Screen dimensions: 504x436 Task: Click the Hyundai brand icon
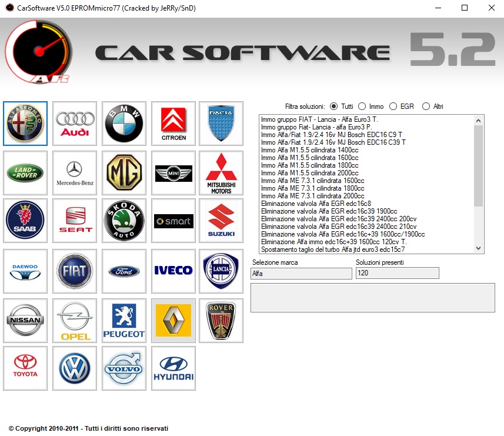click(x=173, y=368)
